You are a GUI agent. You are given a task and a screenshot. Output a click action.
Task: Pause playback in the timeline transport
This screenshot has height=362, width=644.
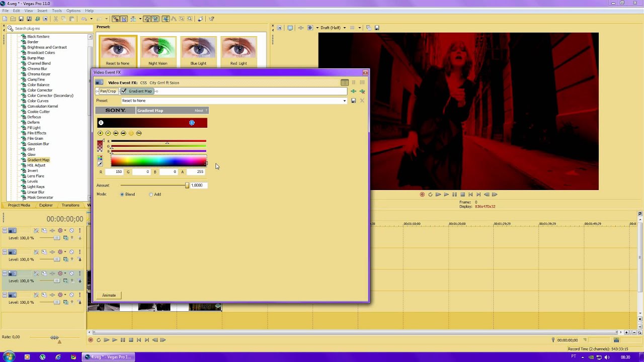coord(123,340)
